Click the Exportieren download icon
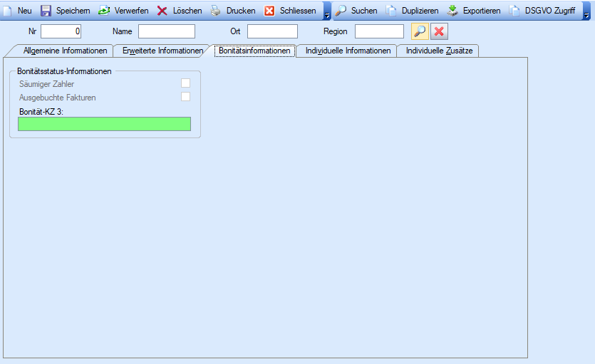595x364 pixels. pos(452,11)
